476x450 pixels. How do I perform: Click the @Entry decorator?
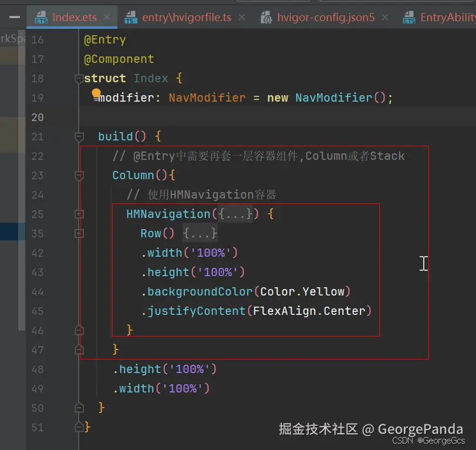(104, 40)
